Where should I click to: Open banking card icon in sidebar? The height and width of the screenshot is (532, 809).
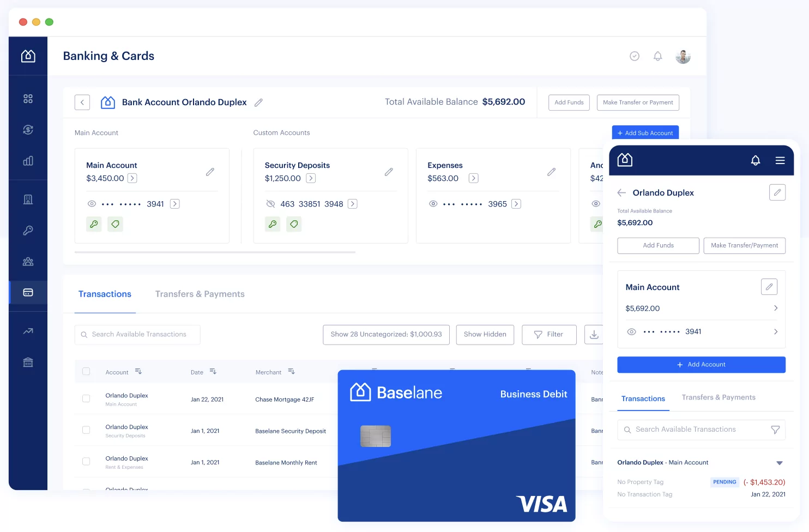(28, 293)
